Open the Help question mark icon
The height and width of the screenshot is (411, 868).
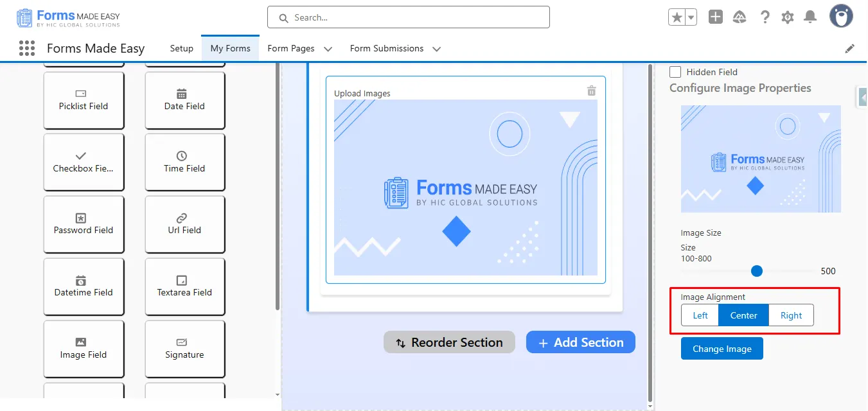click(765, 17)
